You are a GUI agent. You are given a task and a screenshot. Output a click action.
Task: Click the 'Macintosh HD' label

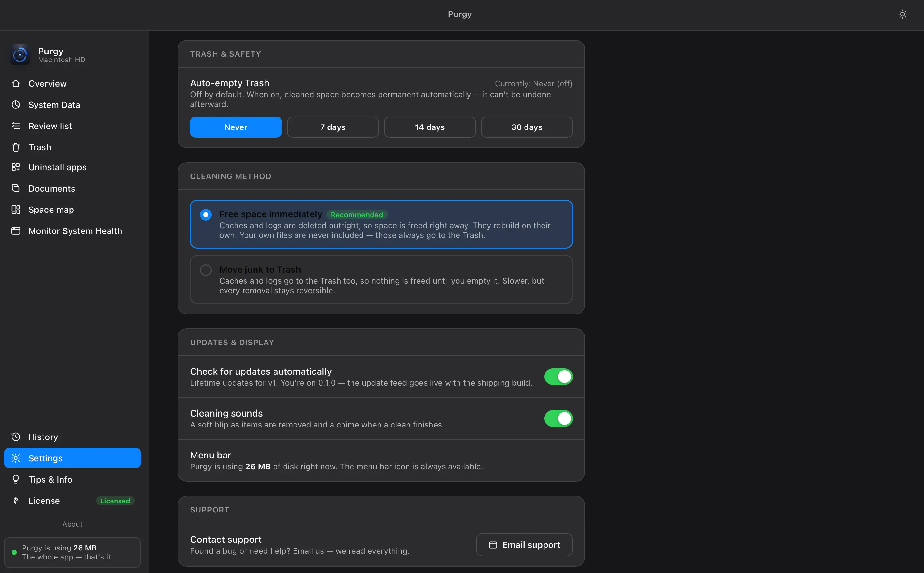pyautogui.click(x=62, y=60)
